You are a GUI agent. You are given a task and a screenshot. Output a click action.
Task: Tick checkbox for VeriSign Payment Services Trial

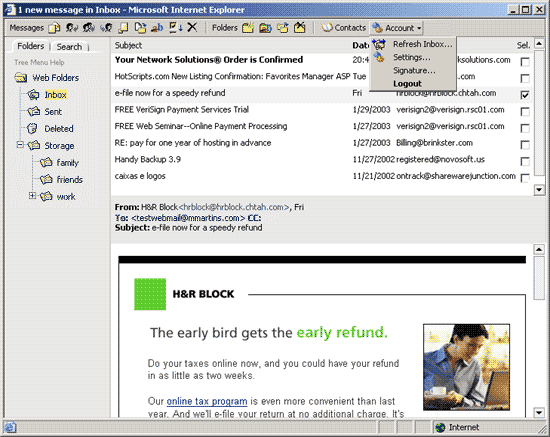[525, 112]
